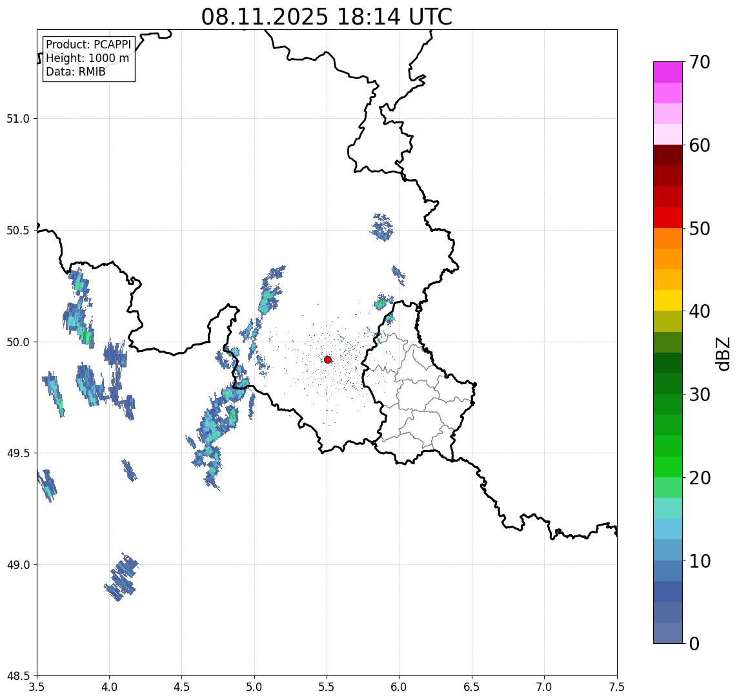Click the colorbar tick label "70"

coord(700,62)
